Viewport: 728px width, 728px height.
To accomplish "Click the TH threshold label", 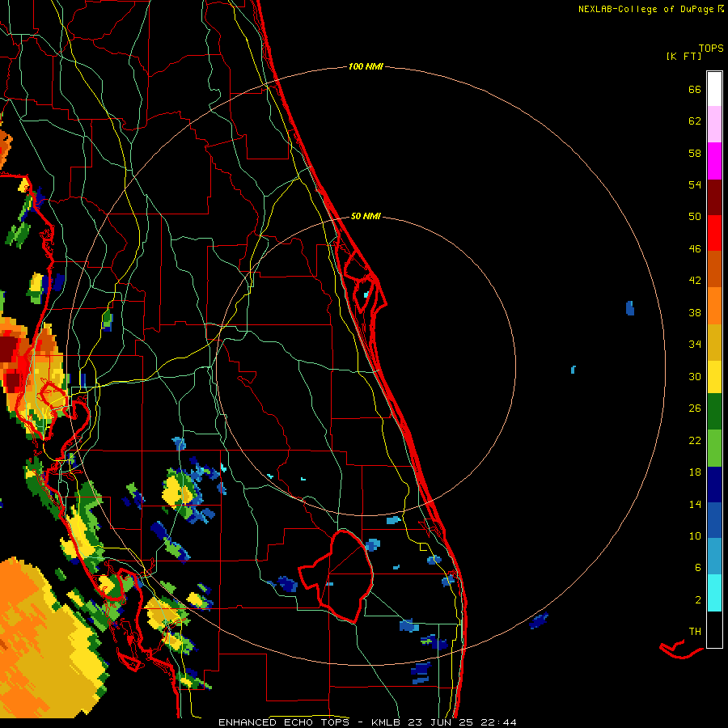I will click(695, 631).
